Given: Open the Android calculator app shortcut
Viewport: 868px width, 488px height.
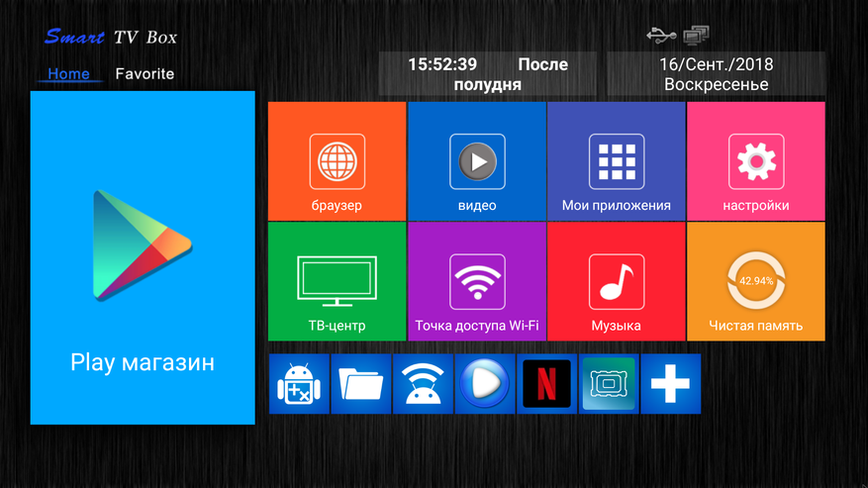Looking at the screenshot, I should (x=299, y=384).
